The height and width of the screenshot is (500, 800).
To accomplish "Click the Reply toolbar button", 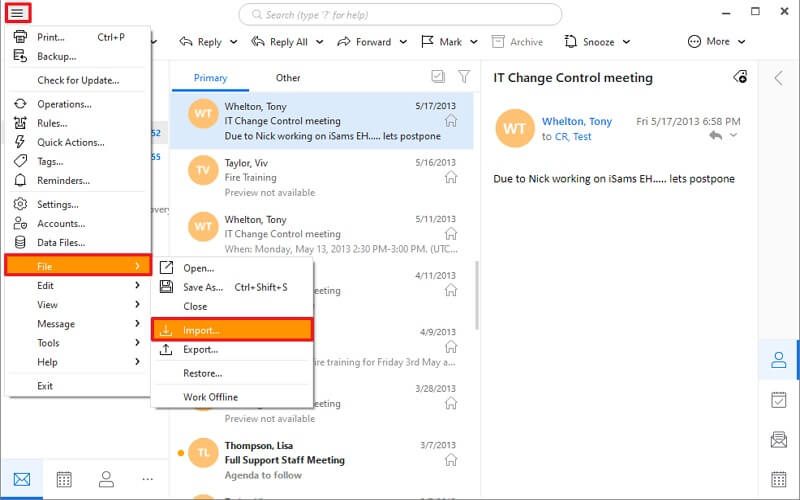I will 201,42.
